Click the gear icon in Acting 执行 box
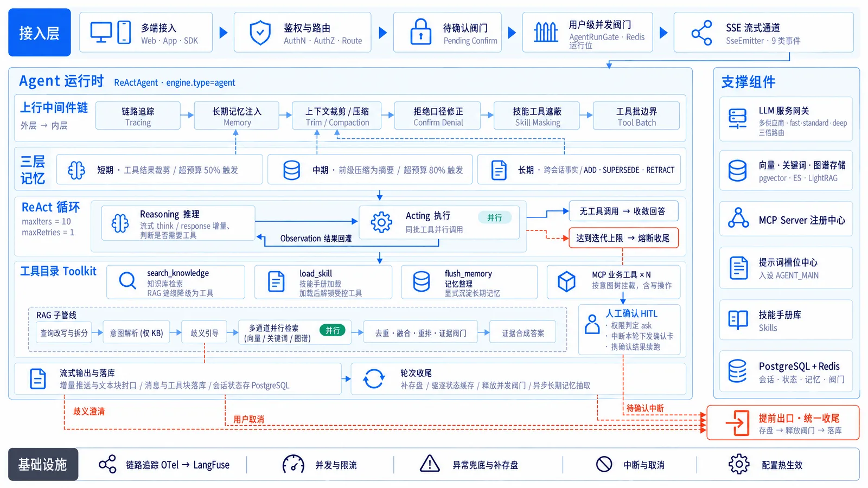Image resolution: width=868 pixels, height=488 pixels. pos(381,222)
